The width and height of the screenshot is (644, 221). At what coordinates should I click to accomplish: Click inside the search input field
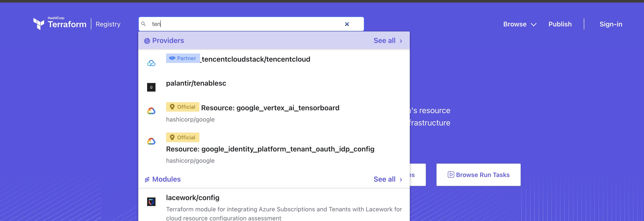(251, 24)
